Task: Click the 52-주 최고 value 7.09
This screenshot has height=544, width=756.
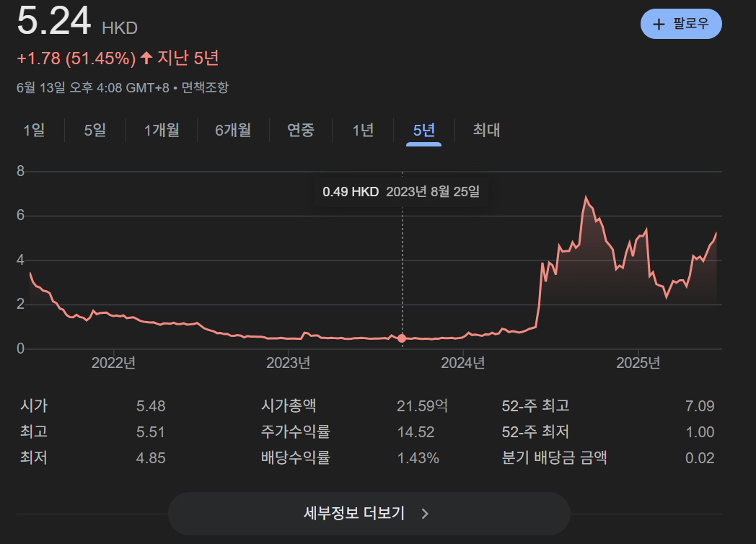Action: tap(700, 406)
